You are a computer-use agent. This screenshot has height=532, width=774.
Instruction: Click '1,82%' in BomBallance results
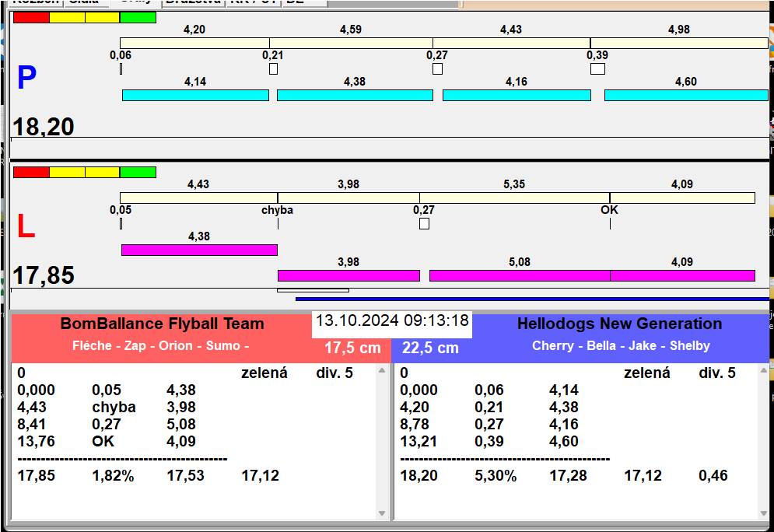[x=113, y=476]
